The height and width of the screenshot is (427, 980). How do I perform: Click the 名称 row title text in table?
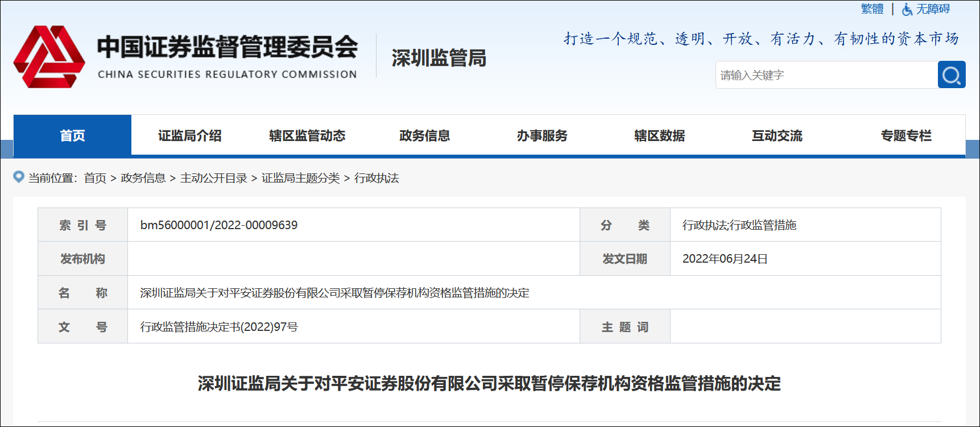(334, 293)
